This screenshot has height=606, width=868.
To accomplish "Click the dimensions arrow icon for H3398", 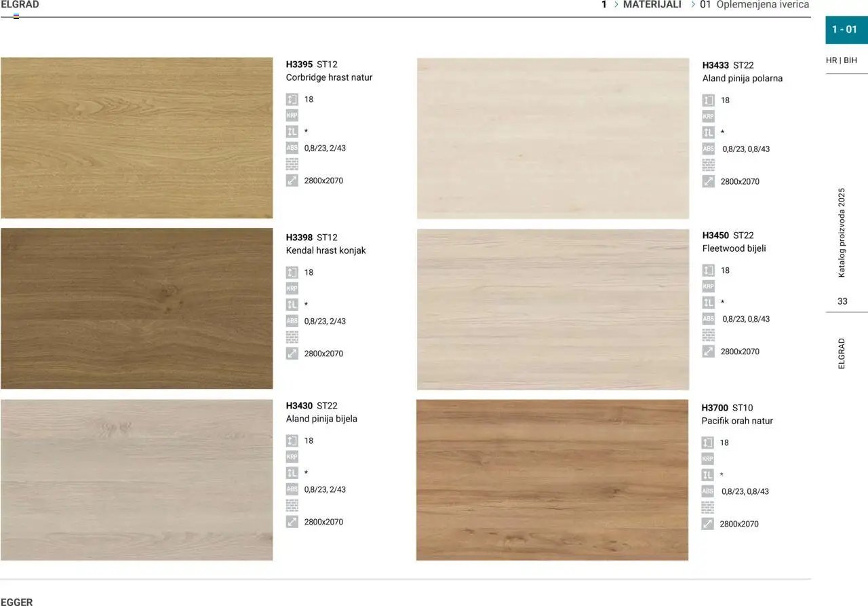I will (x=292, y=354).
